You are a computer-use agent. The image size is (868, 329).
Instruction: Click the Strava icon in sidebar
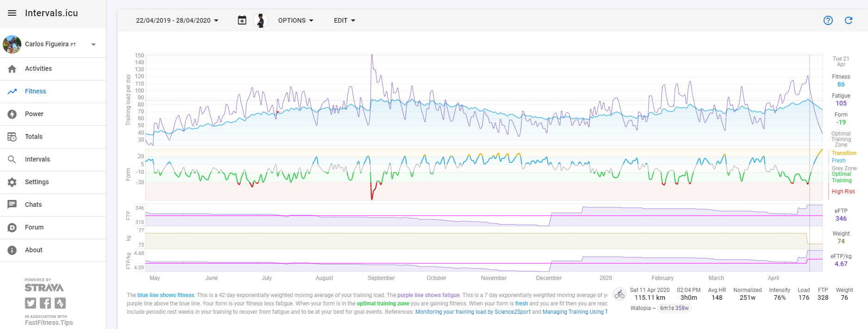(x=60, y=303)
